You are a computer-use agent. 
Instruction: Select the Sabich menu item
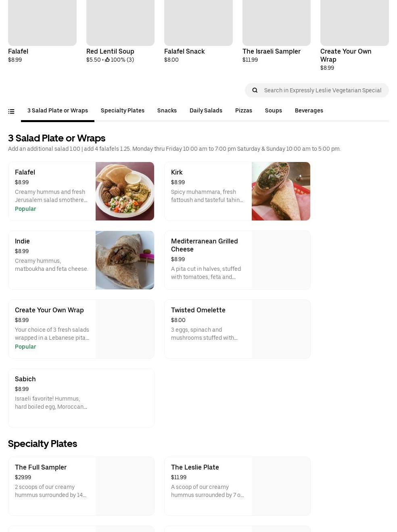pos(25,379)
